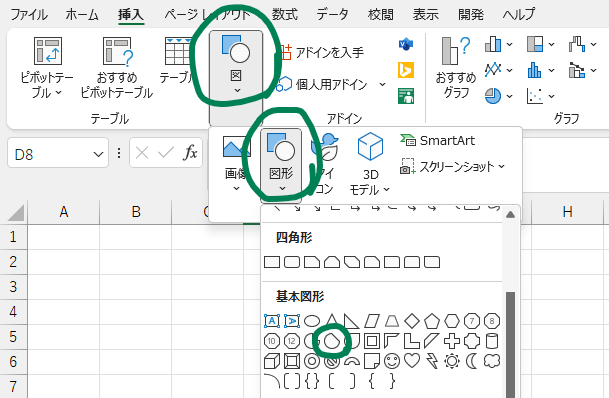Open the Formulas (数式) tab
The image size is (609, 398).
coord(284,15)
